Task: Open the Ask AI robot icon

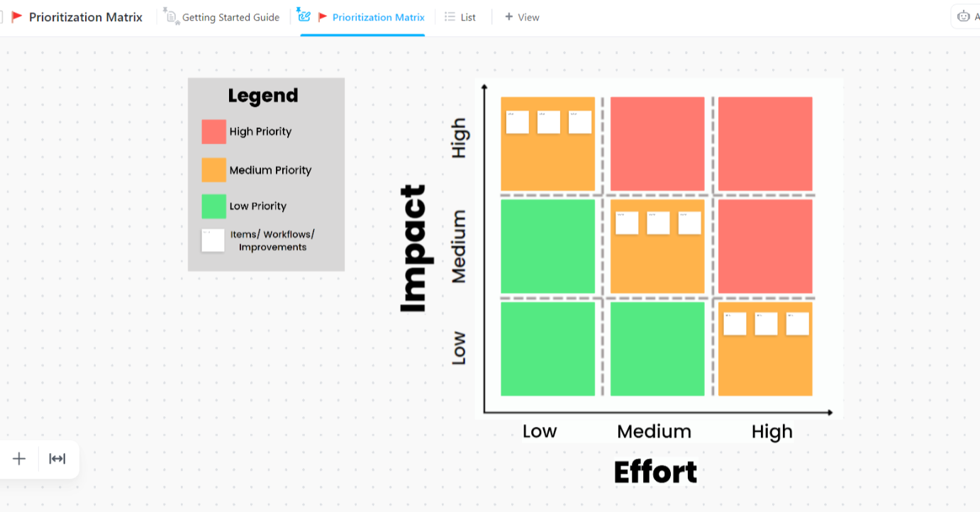Action: (x=964, y=16)
